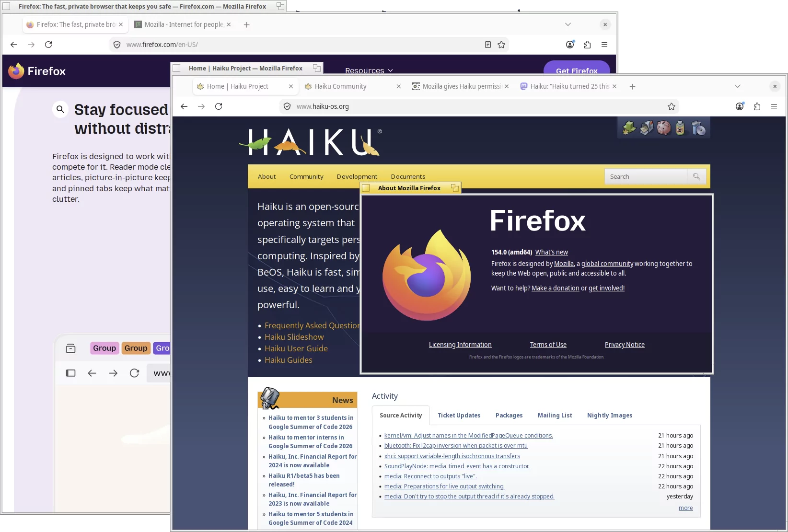This screenshot has height=532, width=788.
Task: Click shield icon beside www.haiku-os.org
Action: [287, 106]
